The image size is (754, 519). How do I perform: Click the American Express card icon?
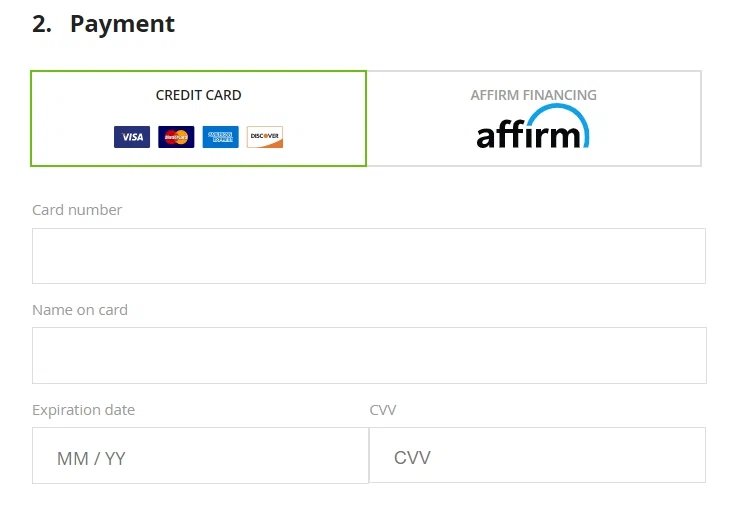(x=220, y=137)
